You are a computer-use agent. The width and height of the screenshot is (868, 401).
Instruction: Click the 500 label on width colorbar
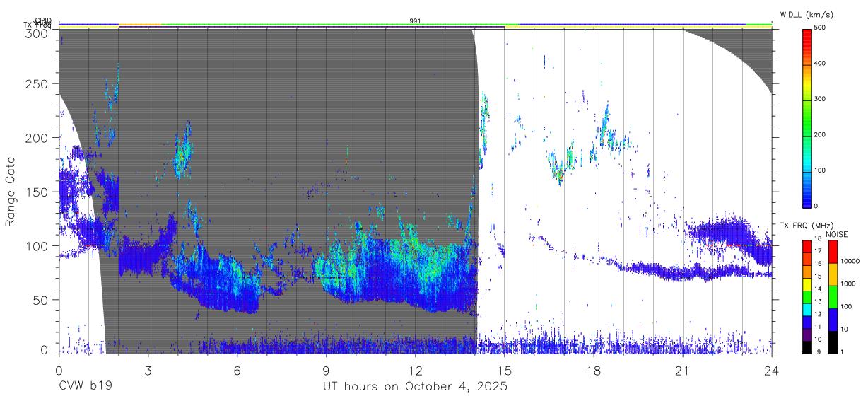(x=820, y=28)
